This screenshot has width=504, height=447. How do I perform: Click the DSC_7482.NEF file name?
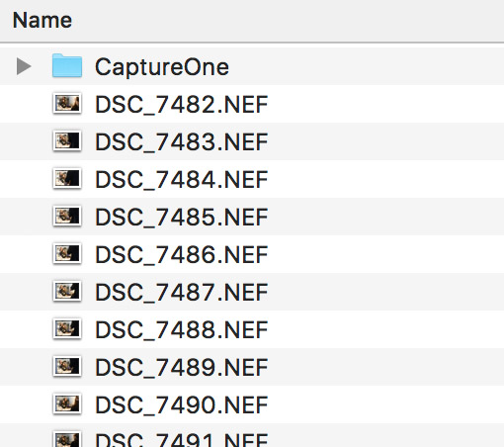[182, 105]
